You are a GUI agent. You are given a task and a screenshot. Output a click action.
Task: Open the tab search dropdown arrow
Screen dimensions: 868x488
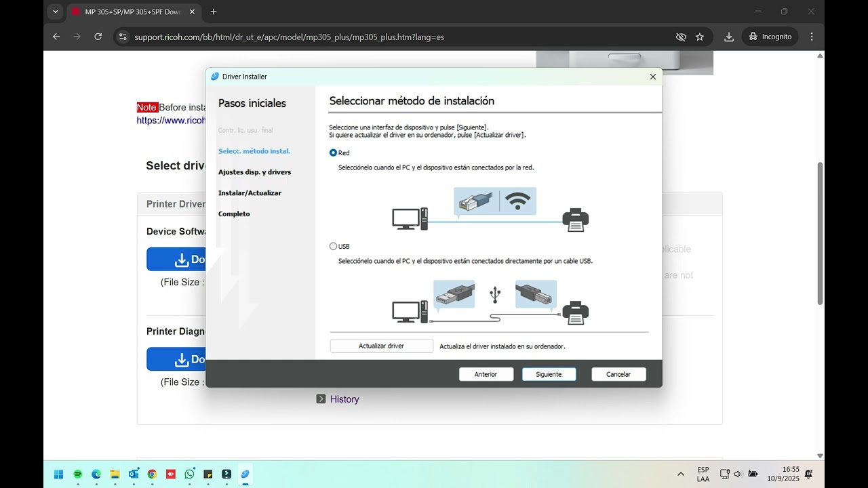pyautogui.click(x=56, y=12)
